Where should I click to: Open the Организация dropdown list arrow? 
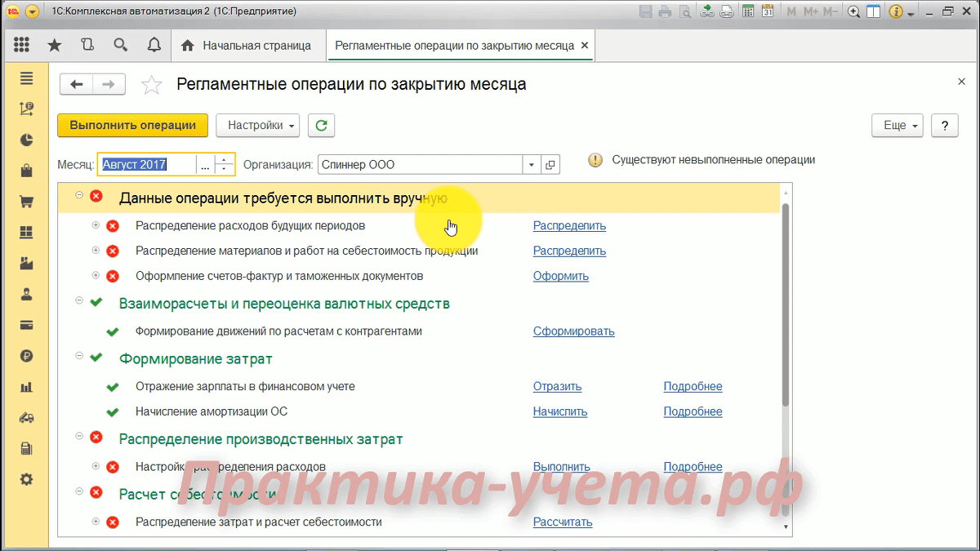(532, 165)
